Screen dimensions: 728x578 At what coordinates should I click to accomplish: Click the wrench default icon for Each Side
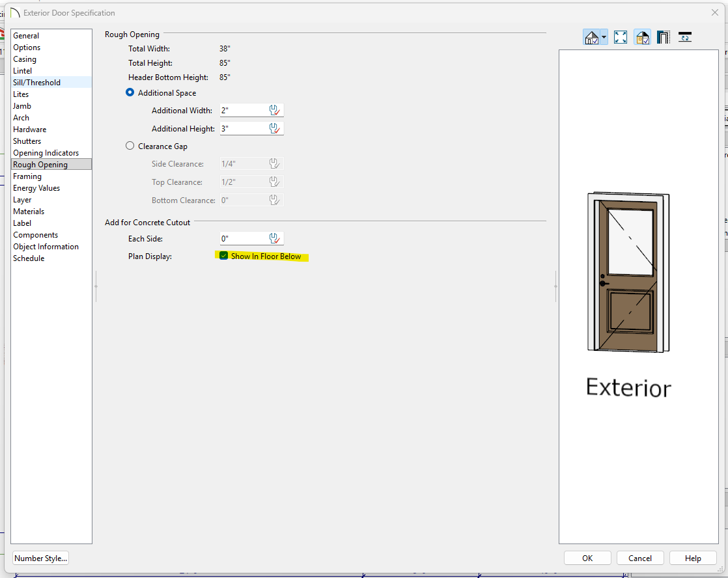(275, 239)
